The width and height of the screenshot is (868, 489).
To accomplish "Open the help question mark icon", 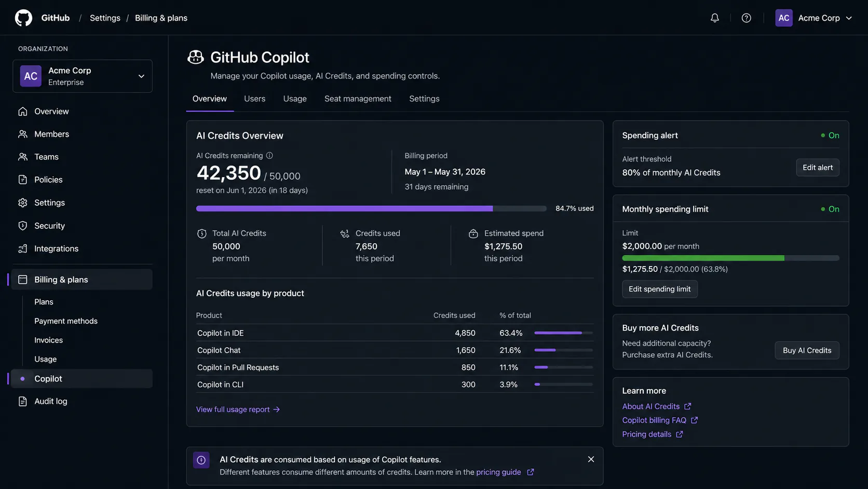I will point(746,18).
